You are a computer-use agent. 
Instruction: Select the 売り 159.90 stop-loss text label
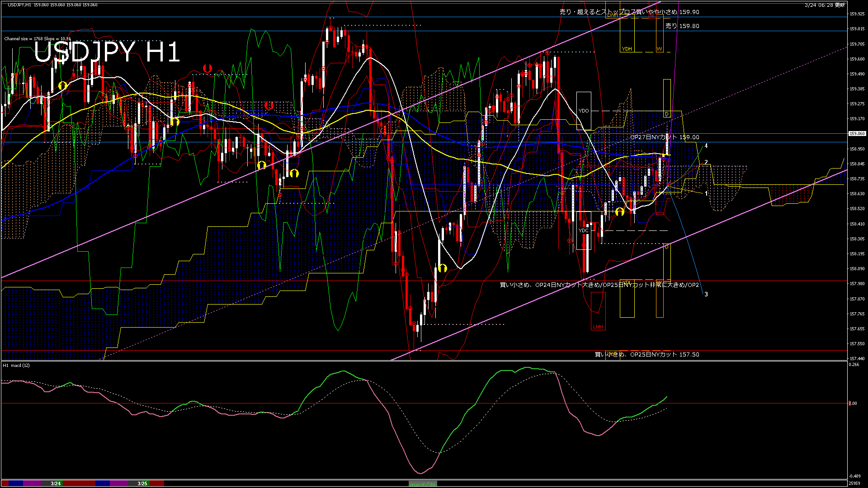(x=629, y=12)
